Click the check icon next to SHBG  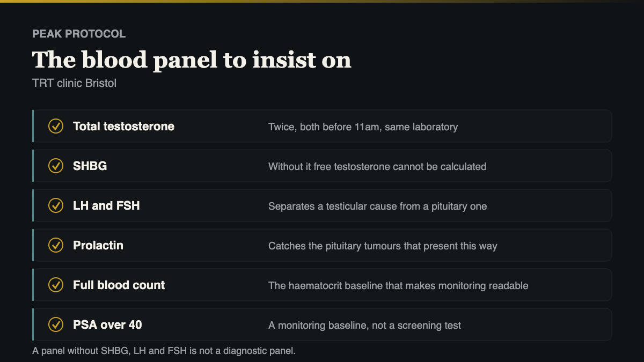(56, 166)
